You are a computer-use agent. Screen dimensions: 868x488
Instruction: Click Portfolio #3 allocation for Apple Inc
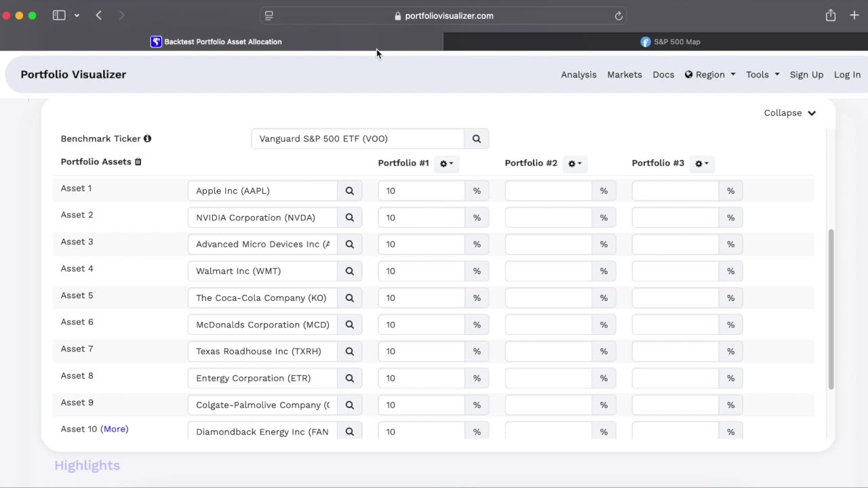(x=675, y=191)
